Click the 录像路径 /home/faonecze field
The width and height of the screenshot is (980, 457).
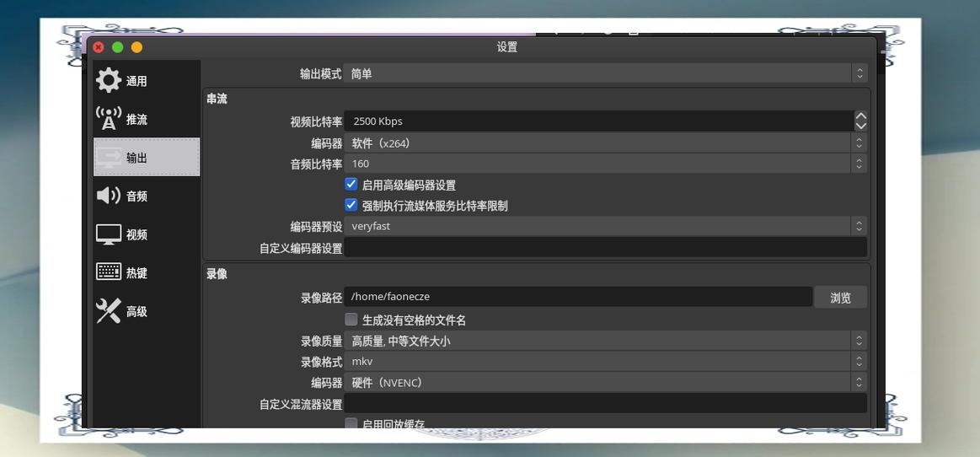point(578,297)
